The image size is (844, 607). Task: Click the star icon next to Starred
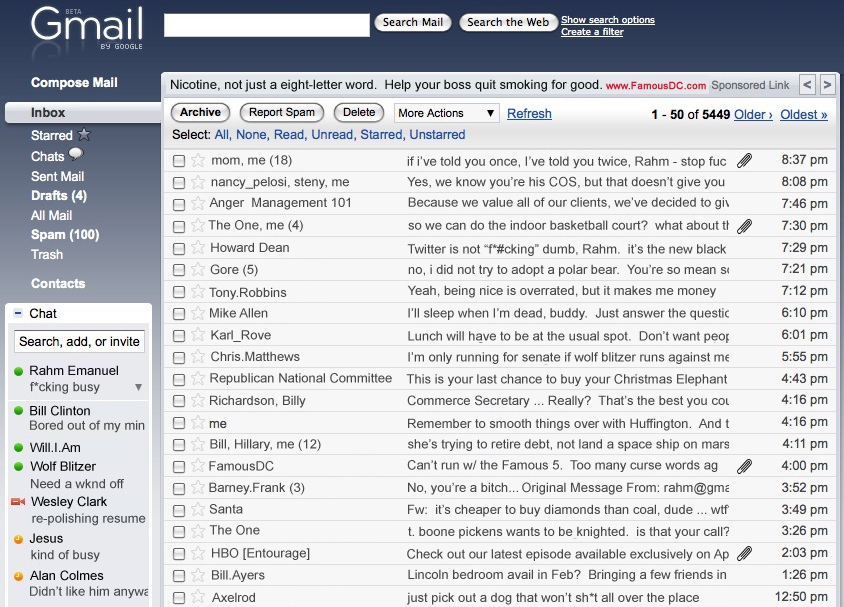[x=85, y=135]
